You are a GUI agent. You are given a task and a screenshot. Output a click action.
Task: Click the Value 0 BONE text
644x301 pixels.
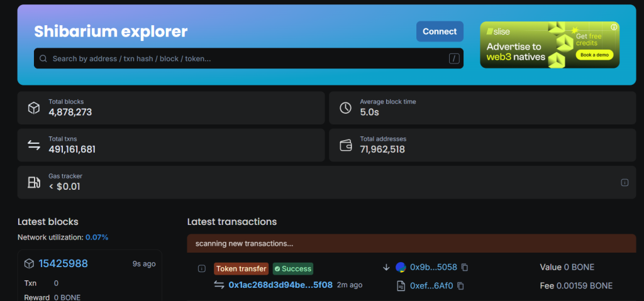coord(567,267)
